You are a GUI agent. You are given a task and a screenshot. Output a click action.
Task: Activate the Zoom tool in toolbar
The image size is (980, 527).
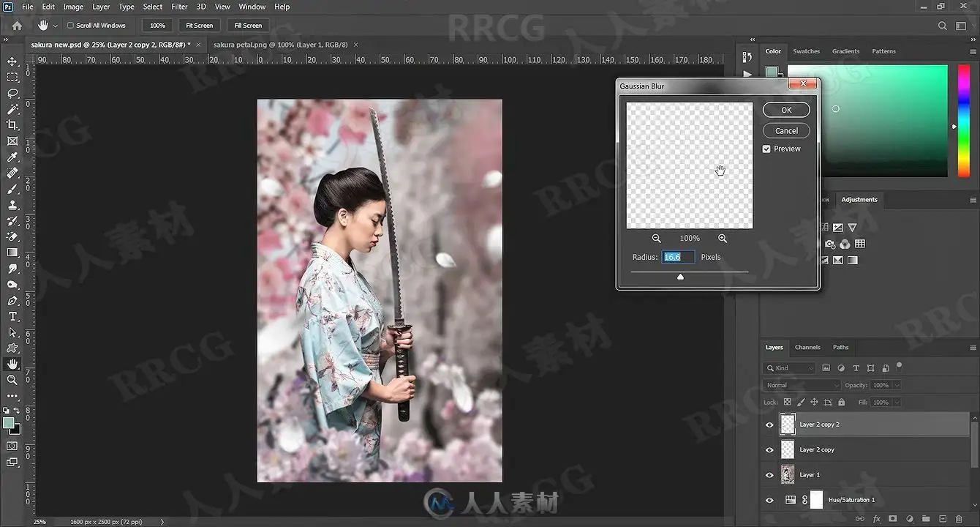point(12,380)
